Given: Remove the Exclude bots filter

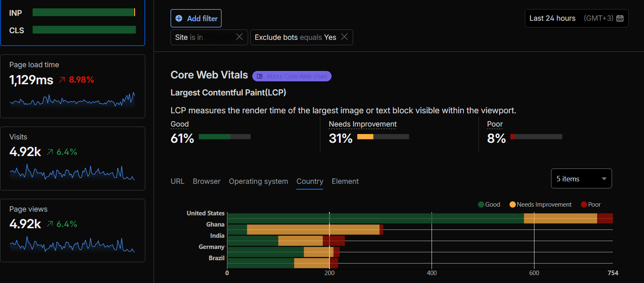Looking at the screenshot, I should pos(344,37).
